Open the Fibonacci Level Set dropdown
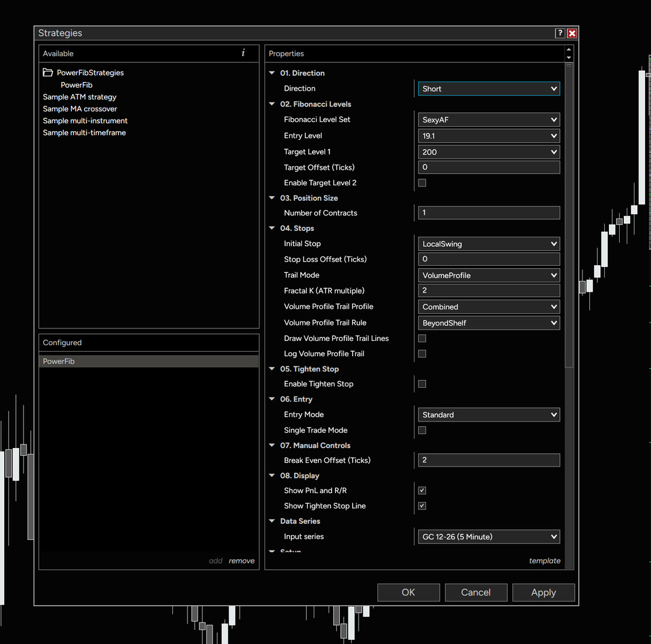651x644 pixels. 489,120
